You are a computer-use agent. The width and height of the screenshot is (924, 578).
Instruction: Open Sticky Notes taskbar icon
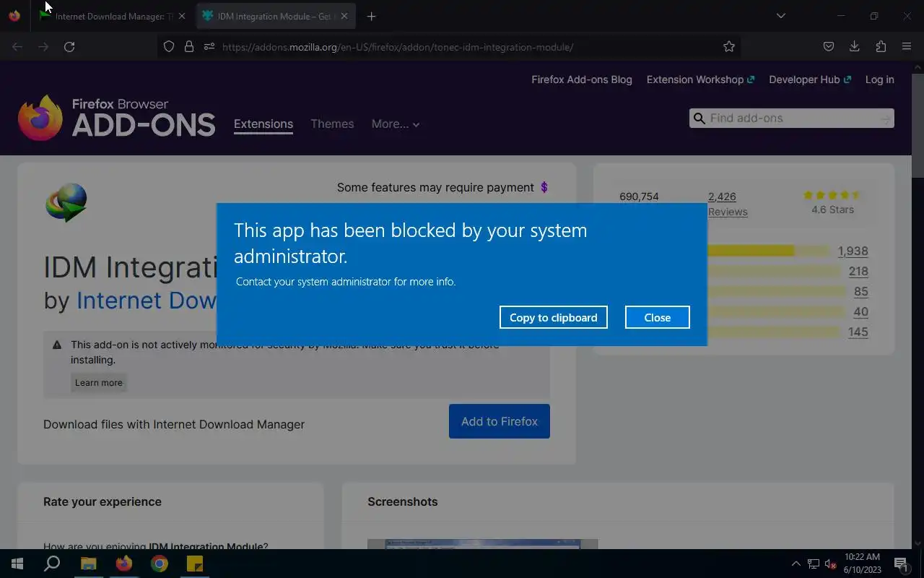[x=195, y=564]
